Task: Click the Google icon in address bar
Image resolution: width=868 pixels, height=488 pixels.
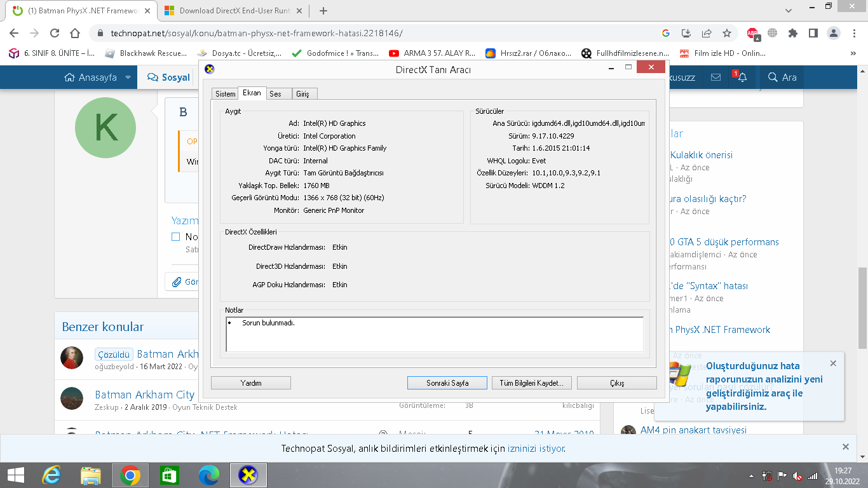Action: pos(666,33)
